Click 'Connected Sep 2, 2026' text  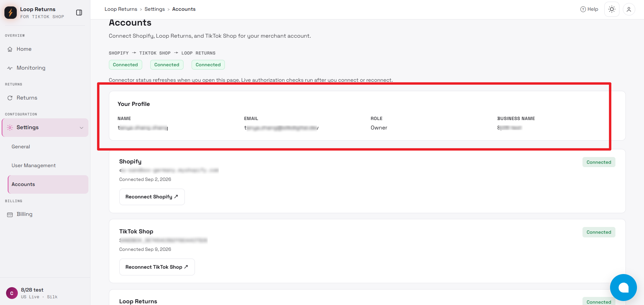pyautogui.click(x=145, y=180)
